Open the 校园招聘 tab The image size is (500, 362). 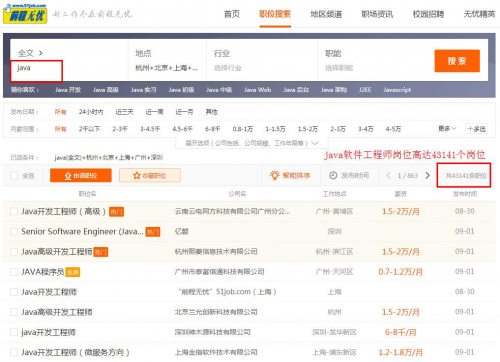(428, 14)
